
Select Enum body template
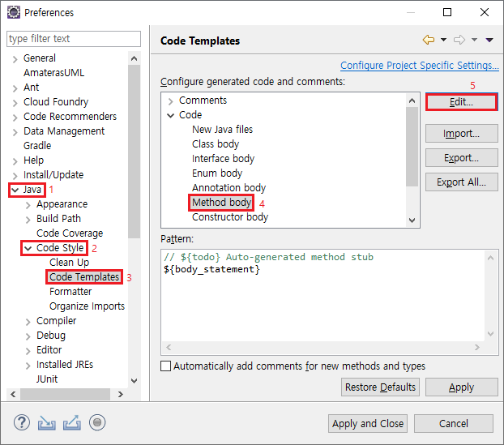pyautogui.click(x=217, y=173)
